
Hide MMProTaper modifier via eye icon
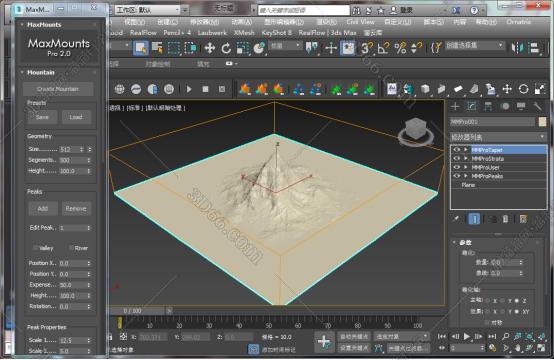(x=456, y=150)
